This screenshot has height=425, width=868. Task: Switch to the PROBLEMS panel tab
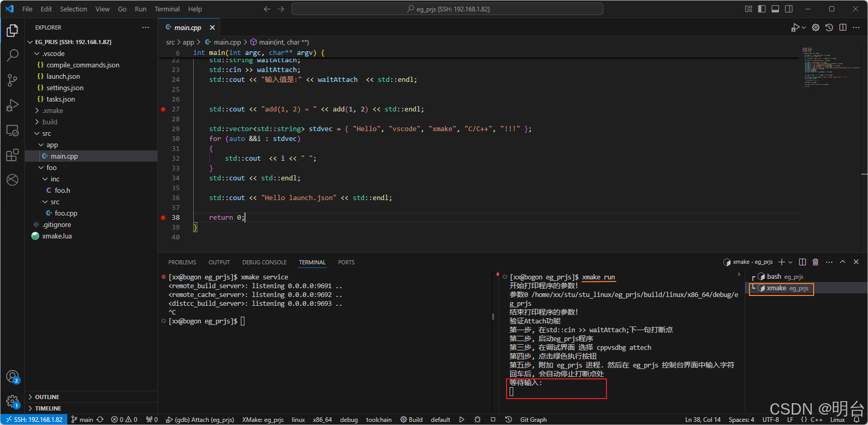pyautogui.click(x=182, y=262)
